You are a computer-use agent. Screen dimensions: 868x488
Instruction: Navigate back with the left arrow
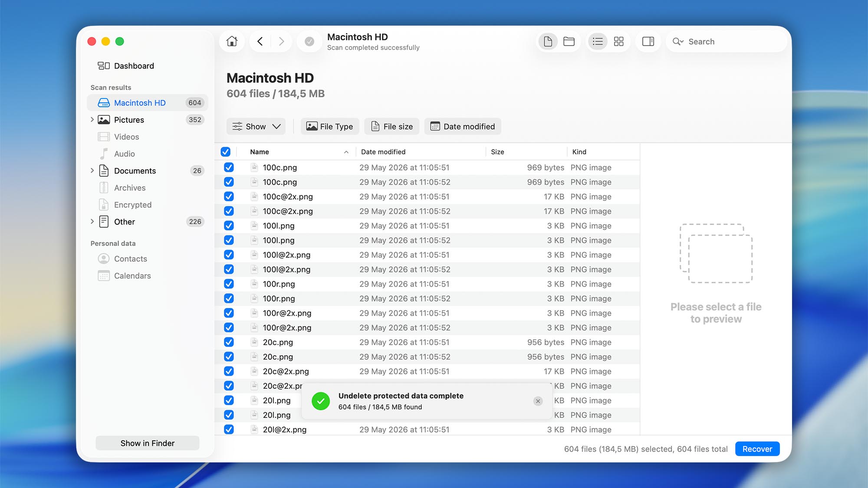[260, 41]
